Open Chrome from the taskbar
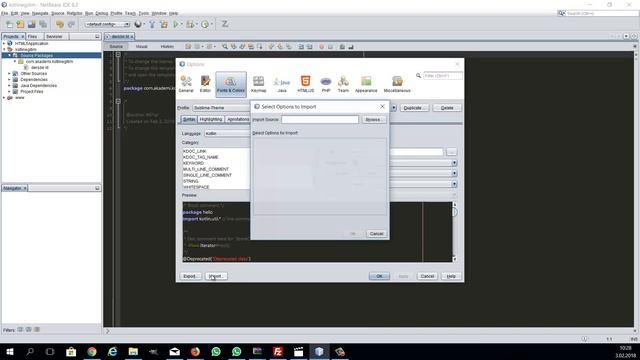This screenshot has width=640, height=360. (92, 351)
